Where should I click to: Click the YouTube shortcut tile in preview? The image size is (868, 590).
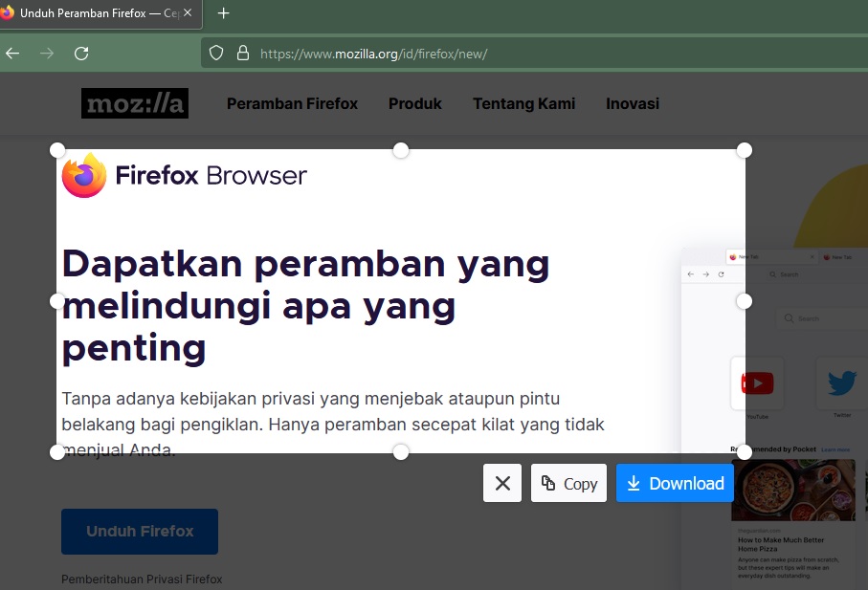pos(757,383)
